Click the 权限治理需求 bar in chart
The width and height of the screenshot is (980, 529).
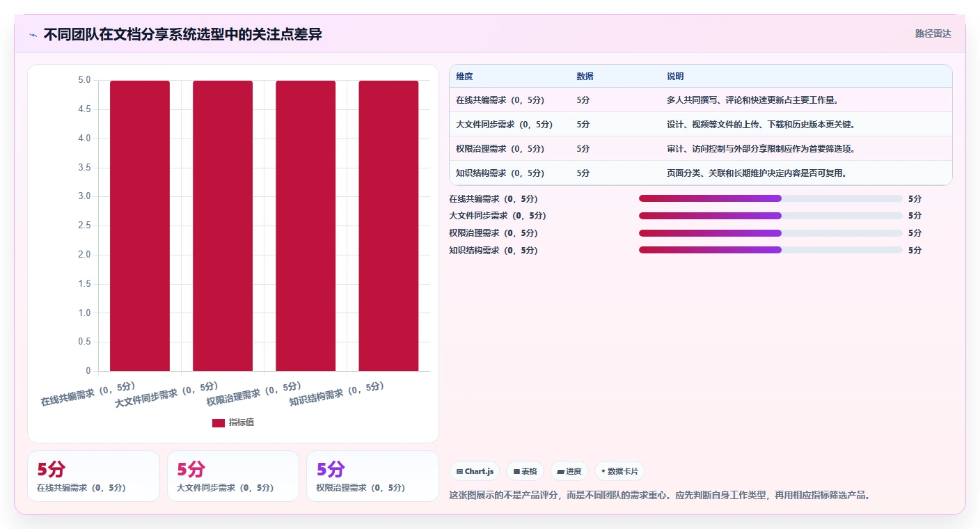(x=306, y=226)
